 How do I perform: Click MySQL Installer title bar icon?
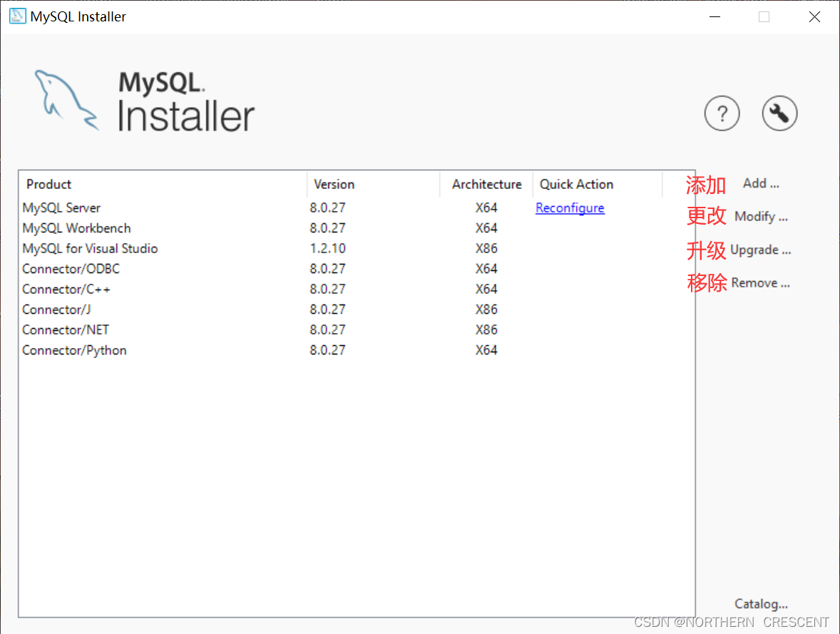(x=17, y=16)
